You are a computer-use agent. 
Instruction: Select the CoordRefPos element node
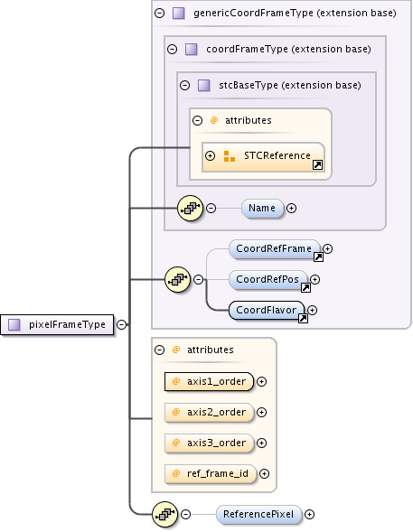click(x=268, y=280)
